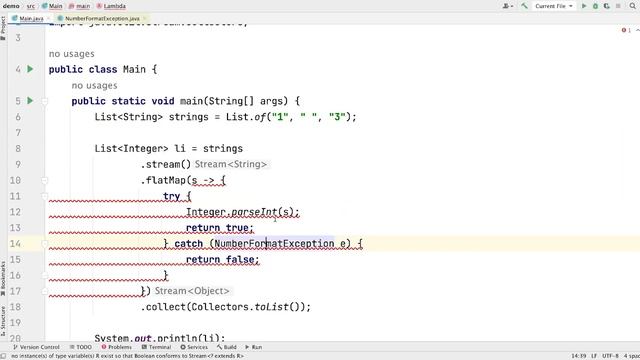The width and height of the screenshot is (640, 360).
Task: Collapse the main method fold on line 5
Action: click(x=44, y=101)
